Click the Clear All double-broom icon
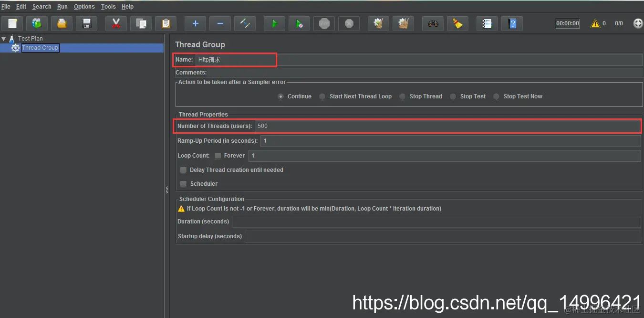Image resolution: width=644 pixels, height=318 pixels. [403, 23]
